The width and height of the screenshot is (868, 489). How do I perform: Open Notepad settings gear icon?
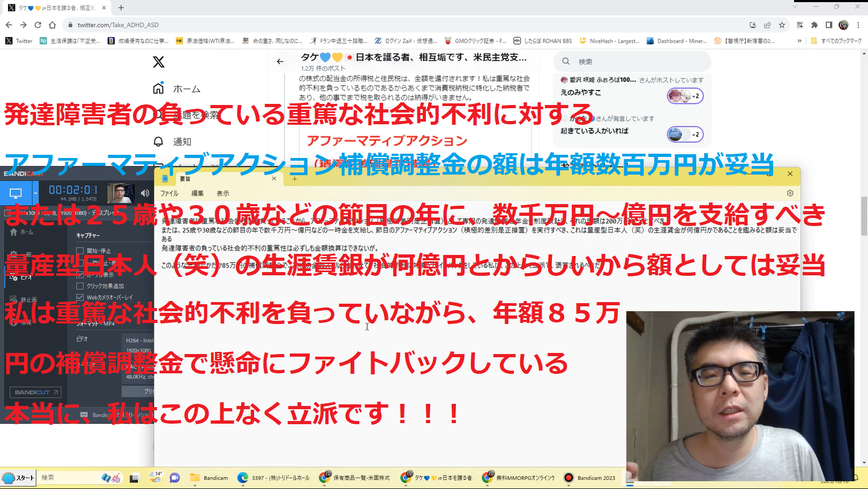click(790, 193)
